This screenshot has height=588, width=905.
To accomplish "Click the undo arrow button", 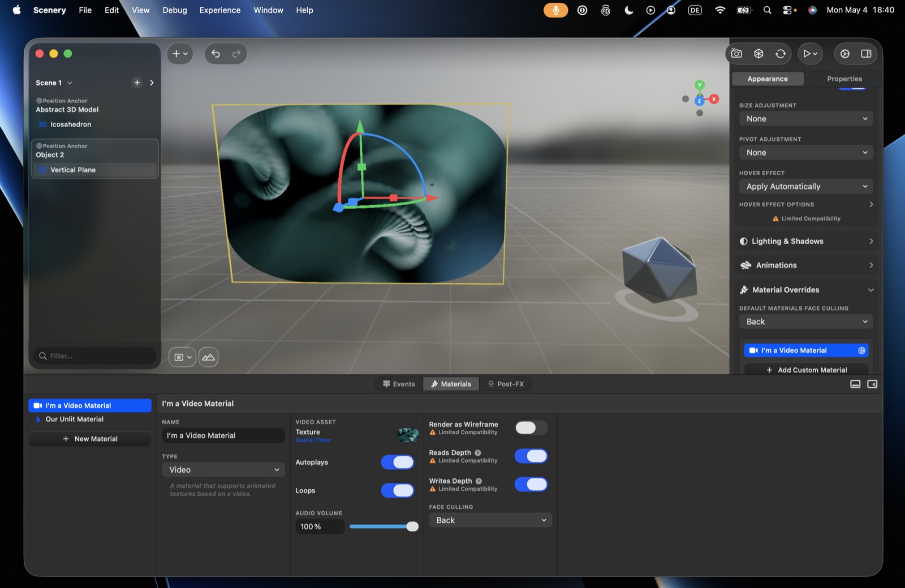I will (216, 54).
